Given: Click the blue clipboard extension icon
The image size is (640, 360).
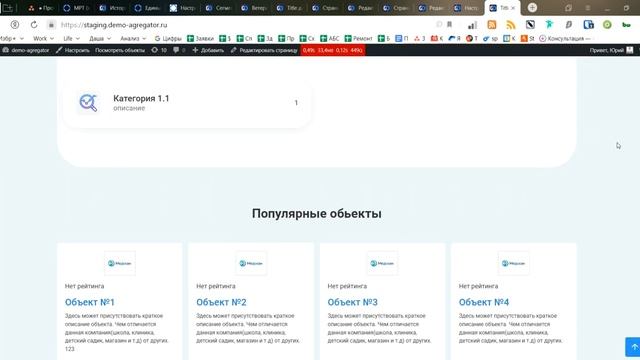Looking at the screenshot, I should (588, 24).
